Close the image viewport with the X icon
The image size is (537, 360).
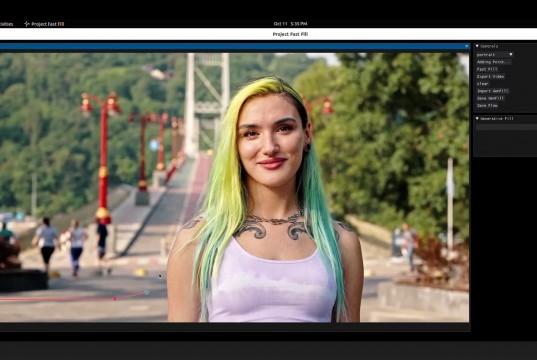pyautogui.click(x=466, y=46)
